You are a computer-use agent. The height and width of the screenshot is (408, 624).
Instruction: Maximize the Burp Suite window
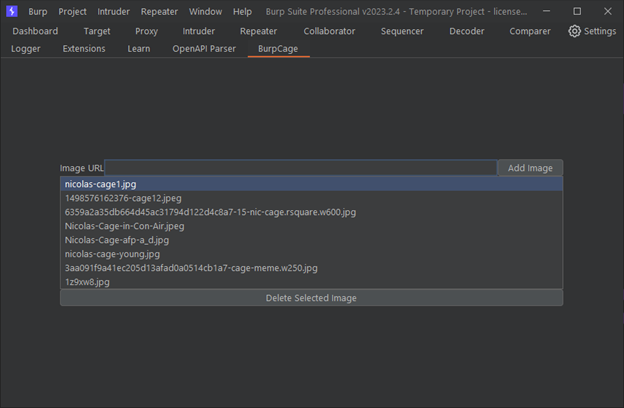pyautogui.click(x=577, y=11)
